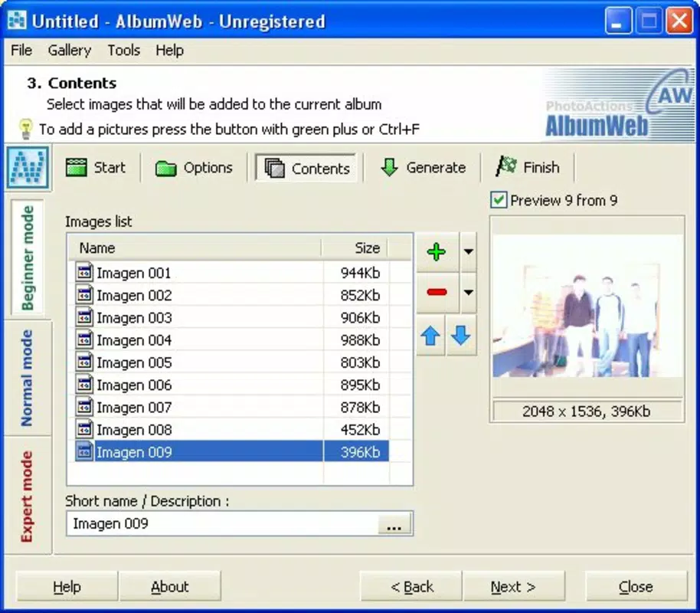Close the AlbumWeb window with red X

[x=679, y=21]
